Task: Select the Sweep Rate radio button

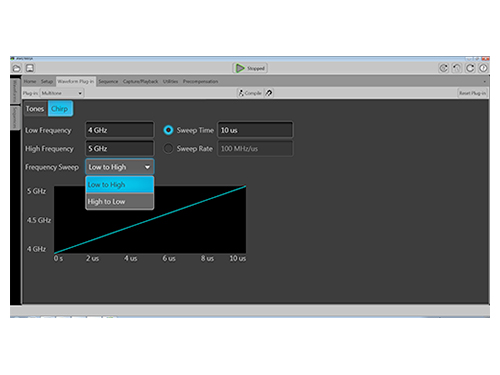Action: 168,149
